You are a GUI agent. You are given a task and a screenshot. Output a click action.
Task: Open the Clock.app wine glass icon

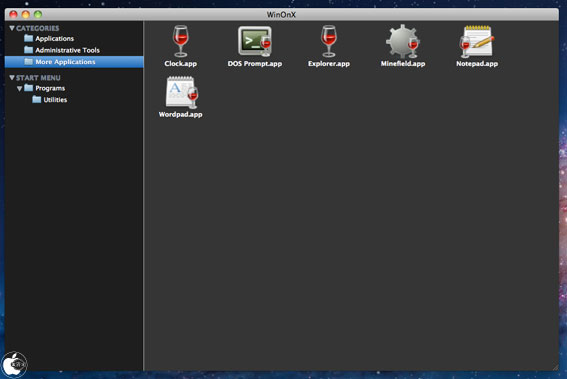click(180, 41)
